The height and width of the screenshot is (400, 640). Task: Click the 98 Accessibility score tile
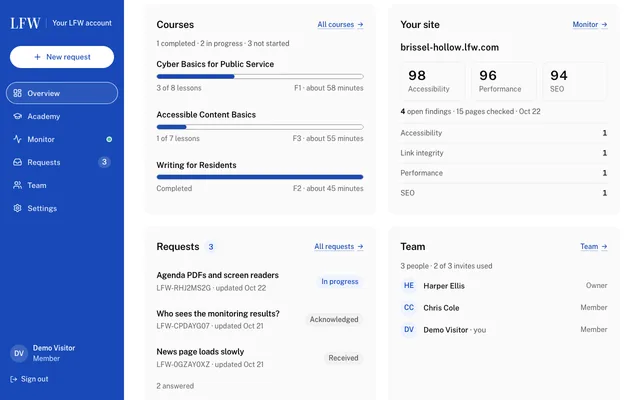433,81
